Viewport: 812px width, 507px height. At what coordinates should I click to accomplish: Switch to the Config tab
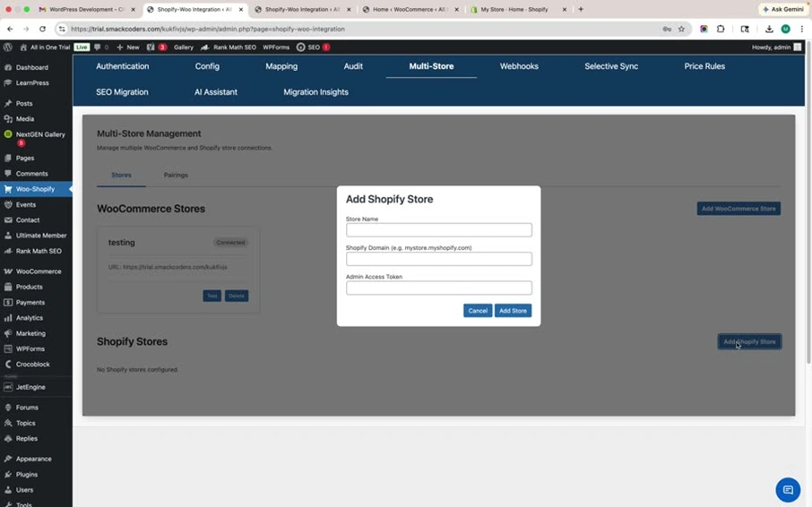click(207, 66)
